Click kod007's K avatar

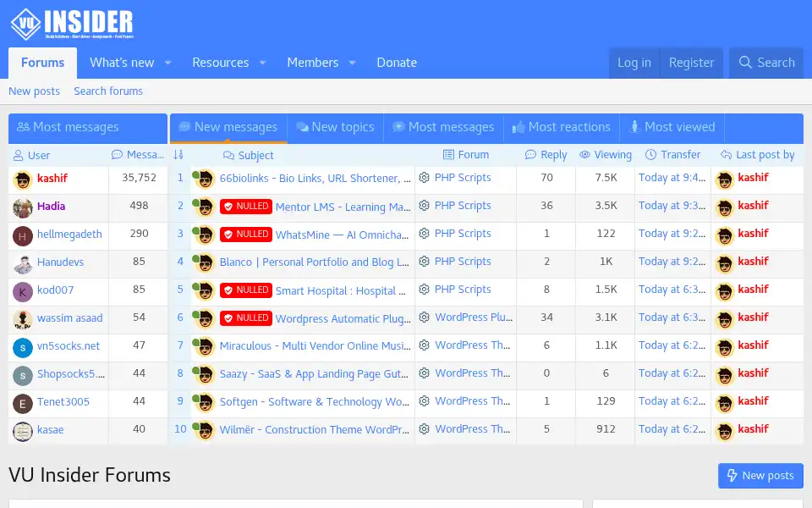tap(22, 292)
